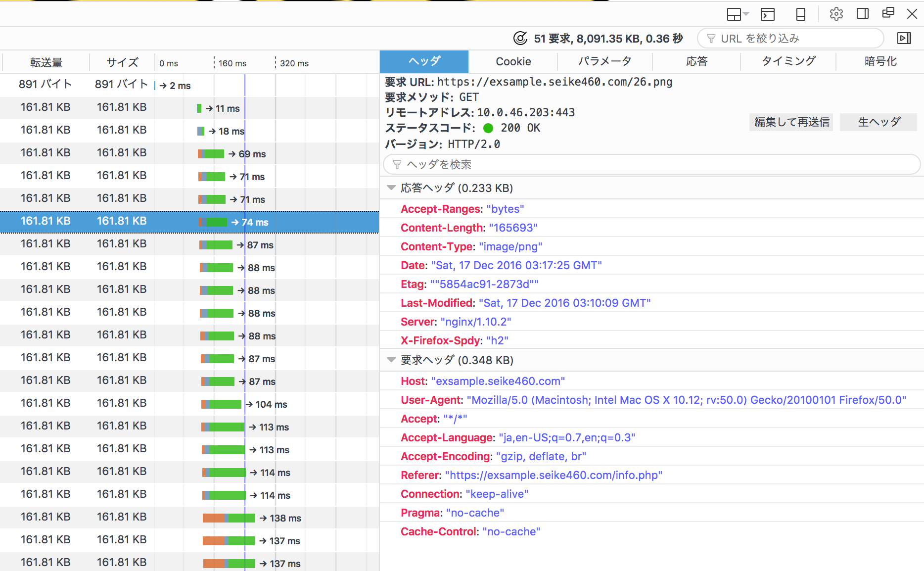Click the console drawer toggle icon
The height and width of the screenshot is (571, 924).
[768, 14]
